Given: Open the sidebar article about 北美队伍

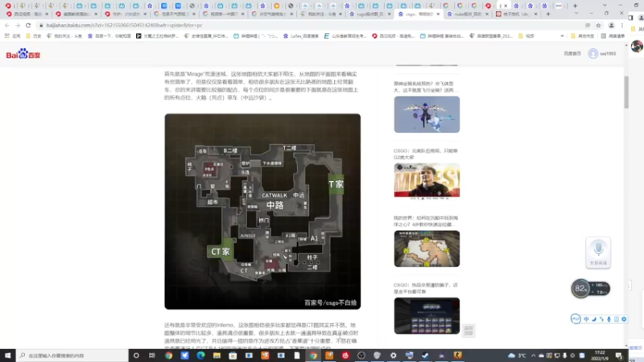Looking at the screenshot, I should click(x=426, y=154).
